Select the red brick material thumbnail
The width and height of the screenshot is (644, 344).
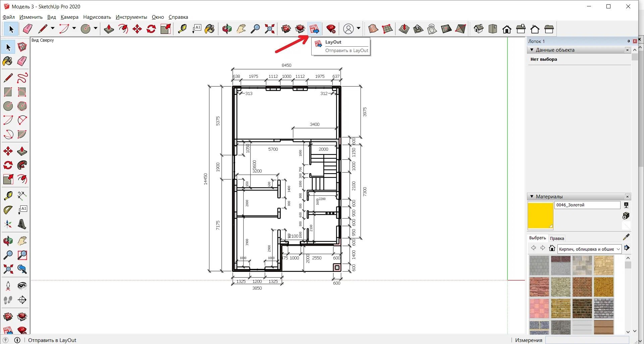pyautogui.click(x=582, y=287)
